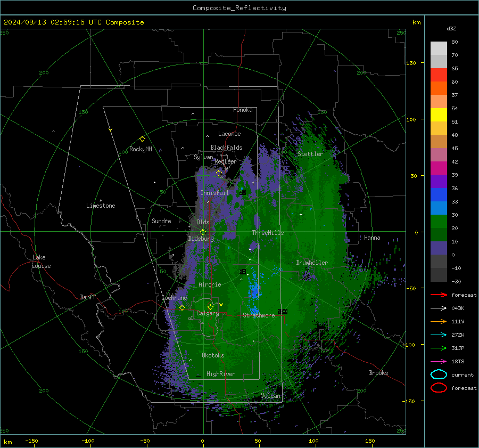
Task: Click the yellow diamond marker above Calgary
Action: tap(210, 307)
